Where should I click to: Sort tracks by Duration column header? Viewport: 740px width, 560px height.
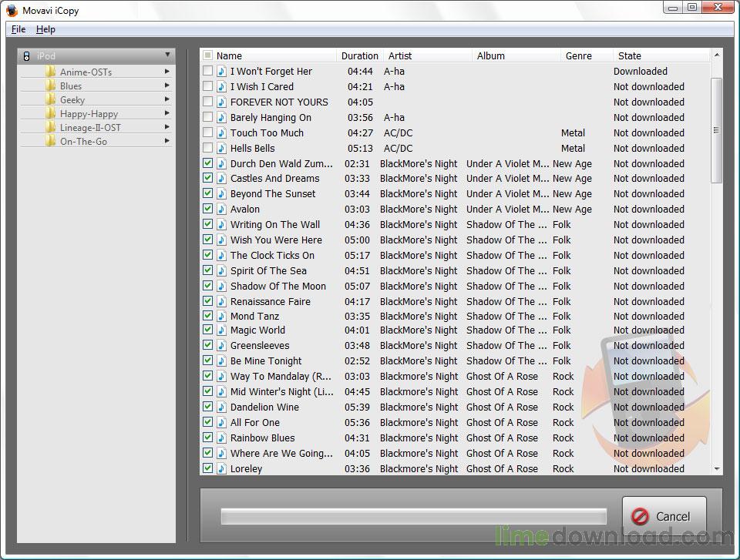click(x=359, y=55)
